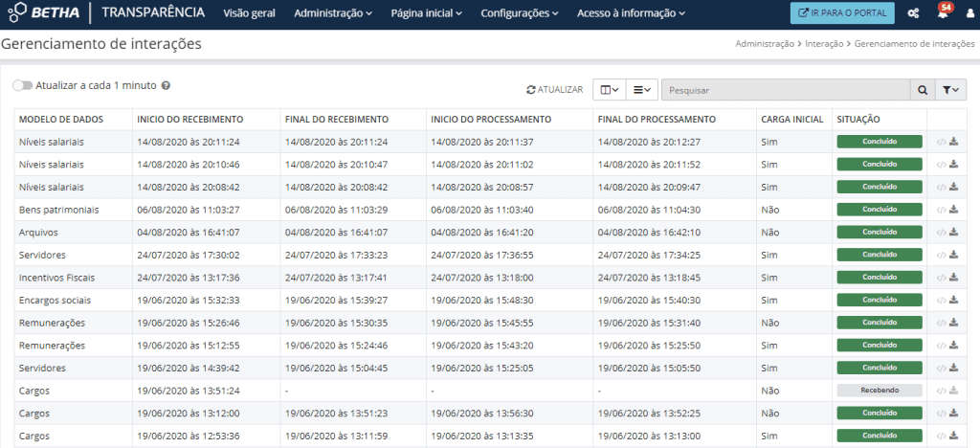Open the user profile icon

pos(967,13)
